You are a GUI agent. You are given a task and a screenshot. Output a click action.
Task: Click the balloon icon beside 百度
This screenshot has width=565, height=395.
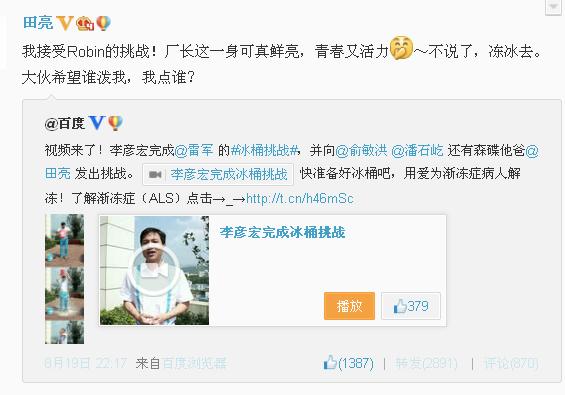[x=115, y=123]
